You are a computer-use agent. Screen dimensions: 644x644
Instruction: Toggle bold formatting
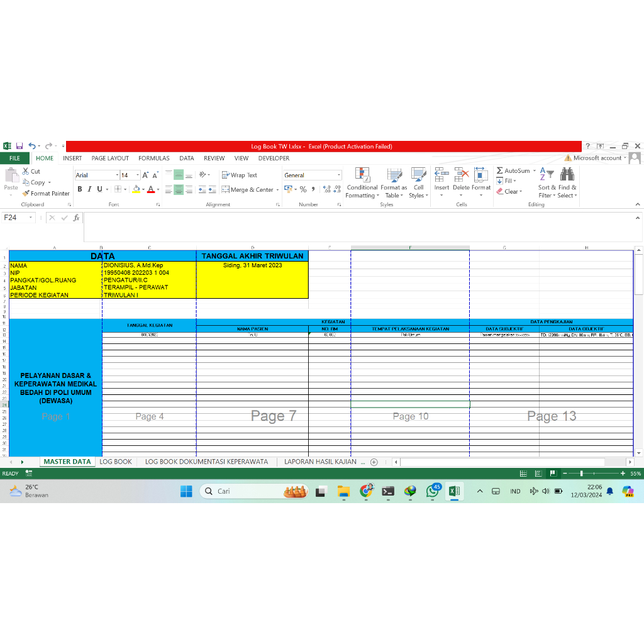point(79,189)
